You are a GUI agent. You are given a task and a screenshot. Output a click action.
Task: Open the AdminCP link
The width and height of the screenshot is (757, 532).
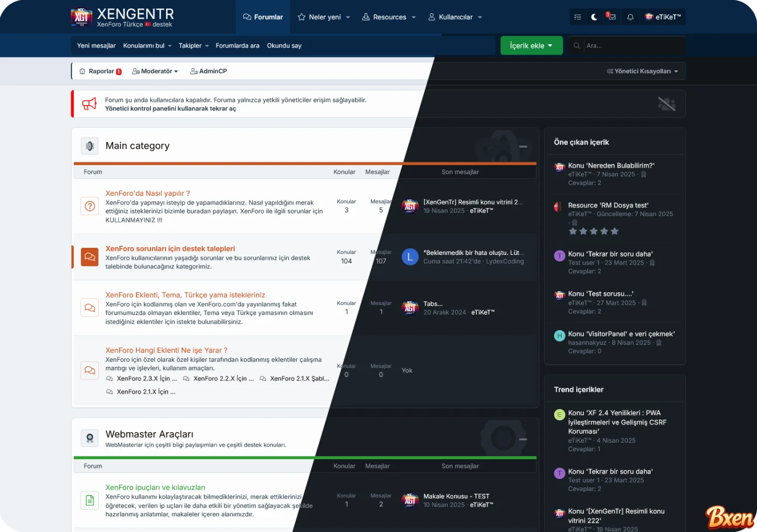(208, 71)
